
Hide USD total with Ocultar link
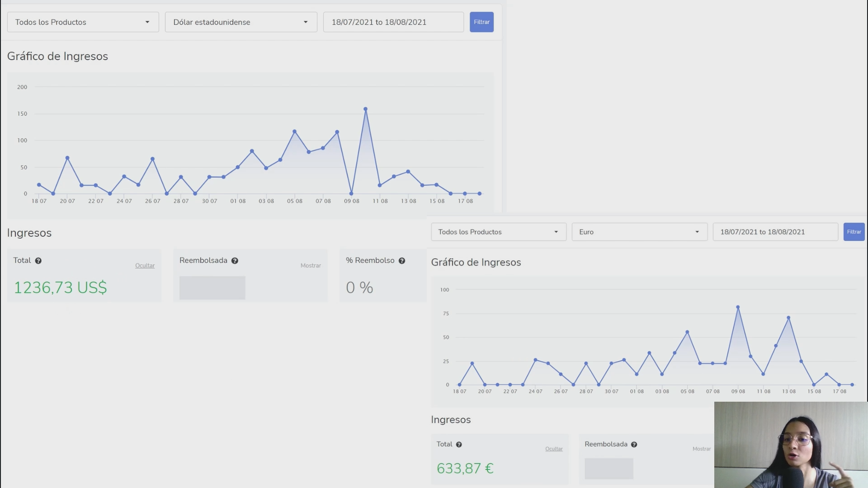(x=145, y=266)
